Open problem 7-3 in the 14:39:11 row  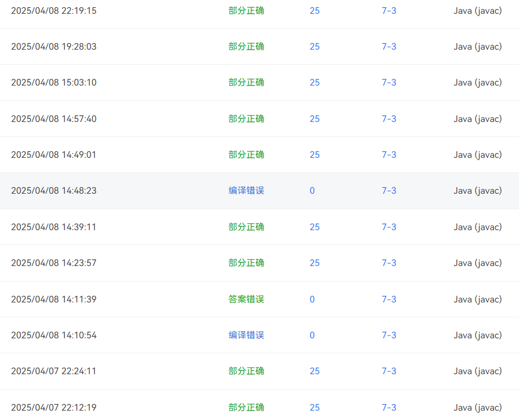pyautogui.click(x=389, y=227)
